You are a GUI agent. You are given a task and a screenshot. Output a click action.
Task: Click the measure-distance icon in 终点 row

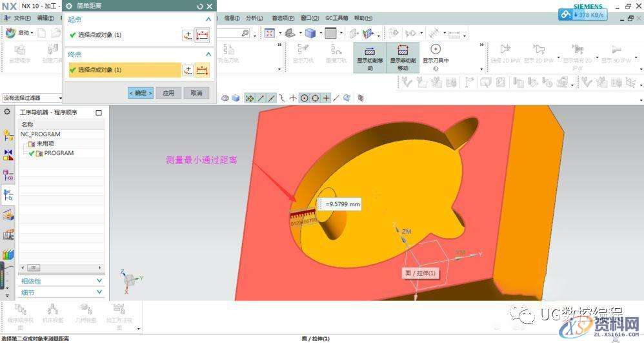pos(202,70)
